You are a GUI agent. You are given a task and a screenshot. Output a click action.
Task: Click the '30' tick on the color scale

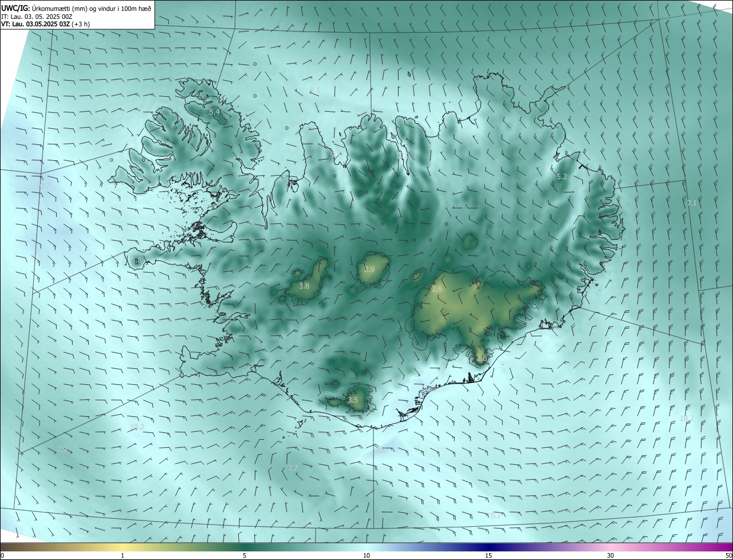tap(610, 555)
